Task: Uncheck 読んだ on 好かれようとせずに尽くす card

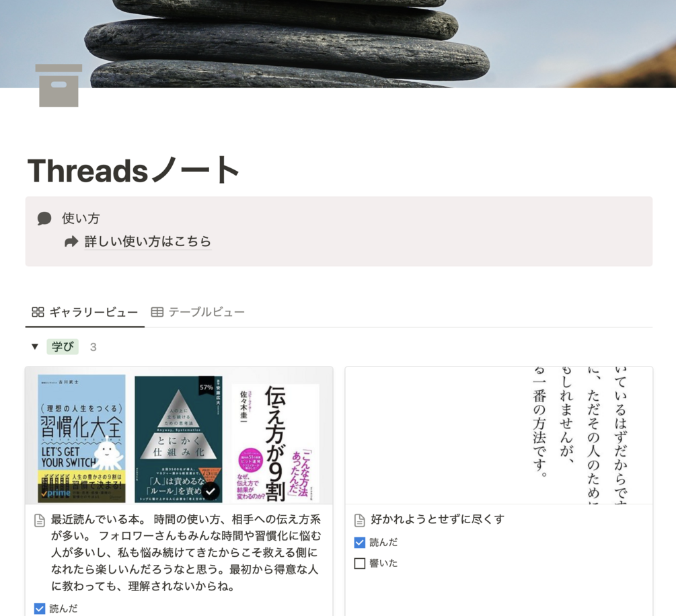Action: [360, 542]
